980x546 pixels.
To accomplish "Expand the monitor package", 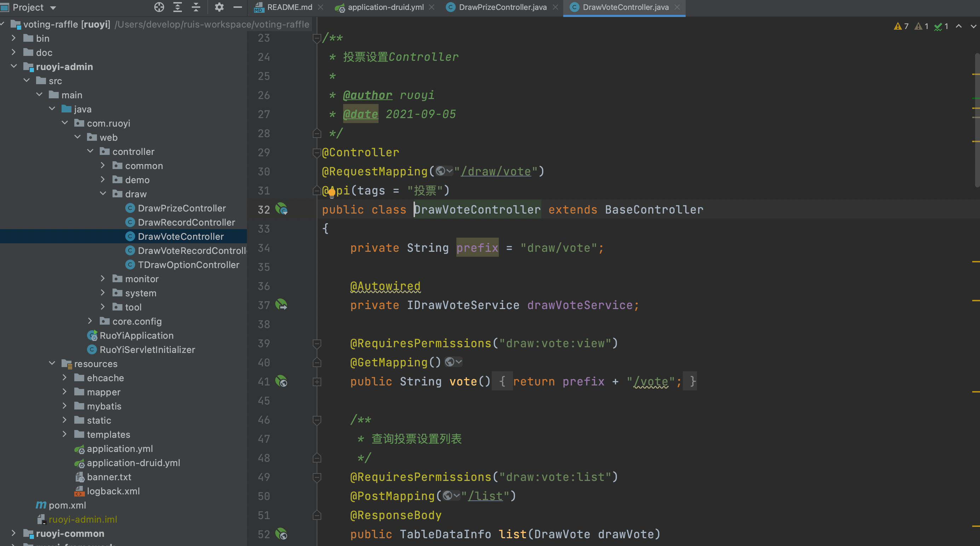I will (x=103, y=278).
